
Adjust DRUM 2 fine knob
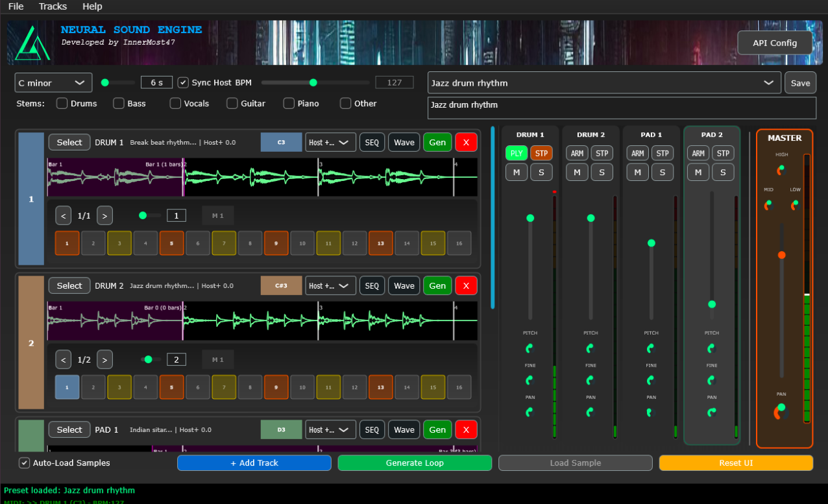click(590, 380)
